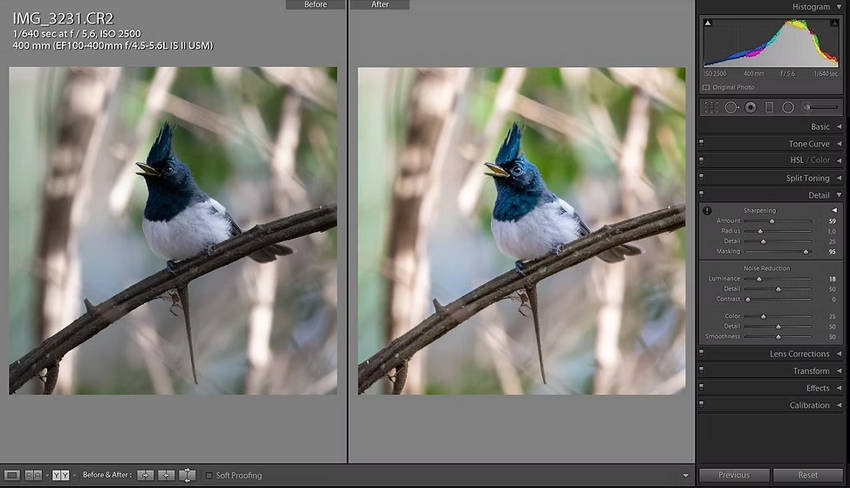Copy Before settings to After
This screenshot has width=850, height=488.
(145, 476)
